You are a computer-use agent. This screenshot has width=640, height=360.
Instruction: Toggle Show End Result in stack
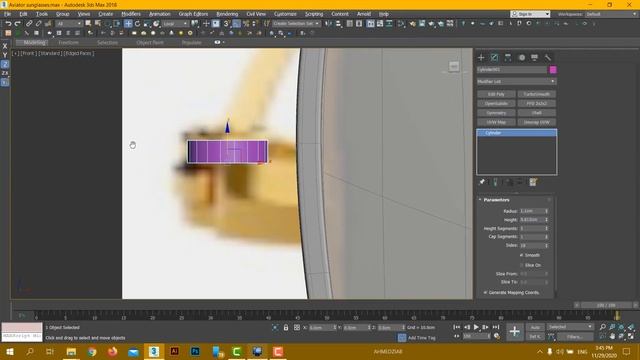point(495,182)
